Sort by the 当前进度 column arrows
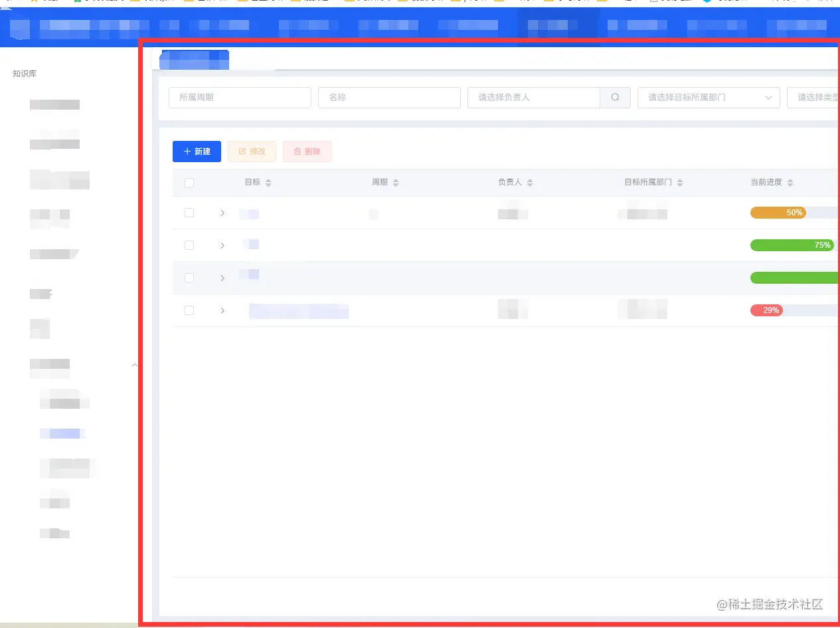This screenshot has height=628, width=840. [x=790, y=183]
